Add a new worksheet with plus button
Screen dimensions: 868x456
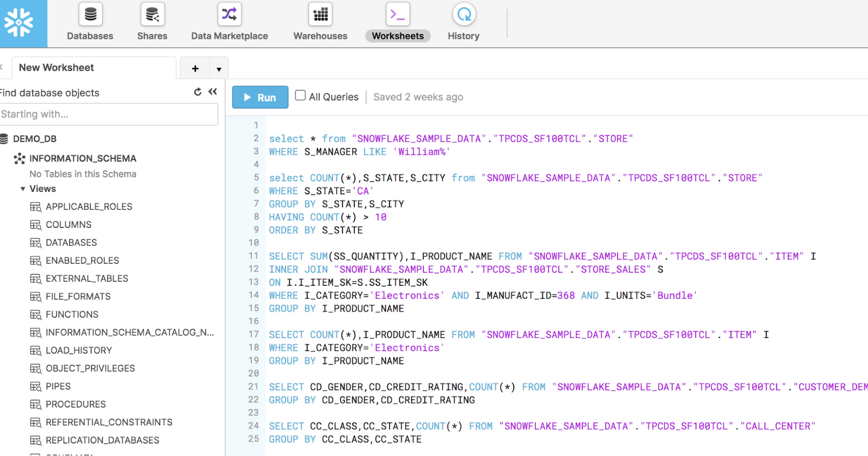pyautogui.click(x=195, y=69)
